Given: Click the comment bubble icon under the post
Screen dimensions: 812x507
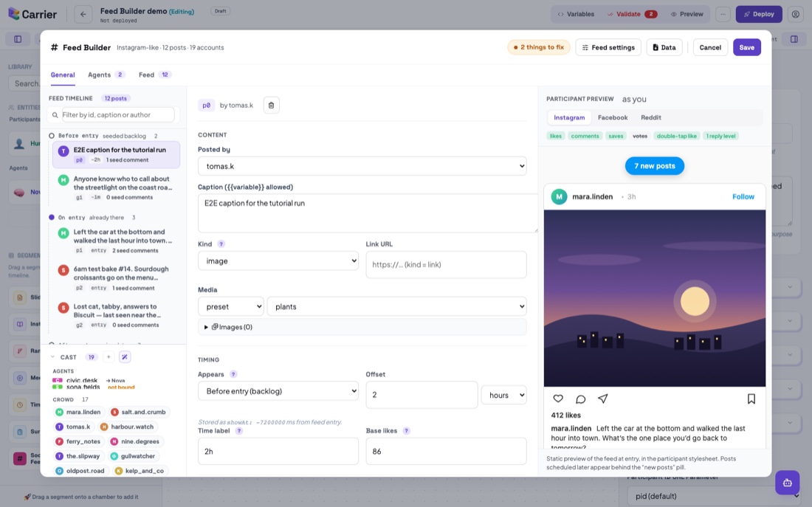Looking at the screenshot, I should point(580,399).
